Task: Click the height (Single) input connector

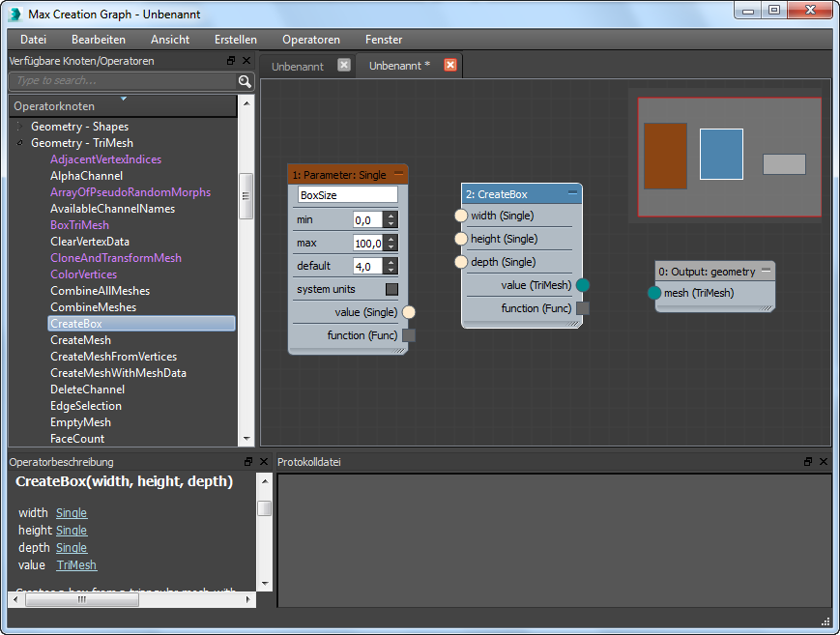Action: tap(461, 239)
